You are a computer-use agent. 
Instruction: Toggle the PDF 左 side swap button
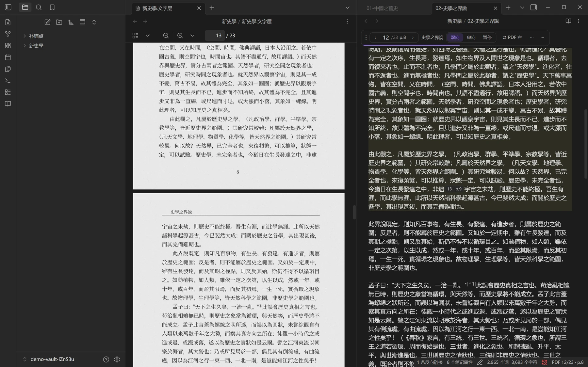point(512,37)
